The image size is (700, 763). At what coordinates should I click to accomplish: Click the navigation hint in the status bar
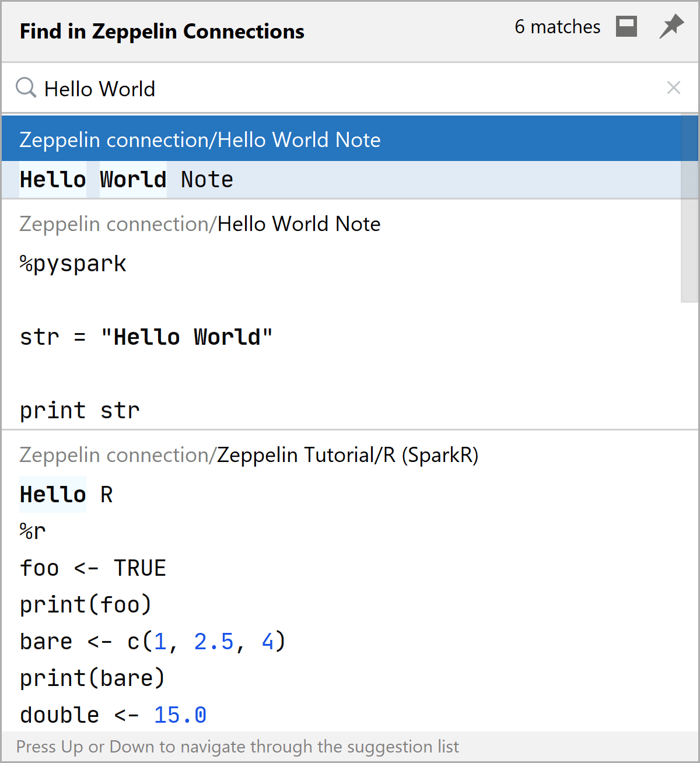[x=237, y=747]
